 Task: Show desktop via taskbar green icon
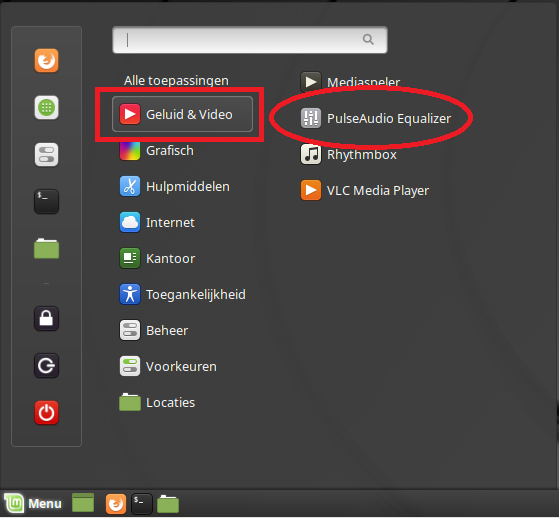(83, 503)
